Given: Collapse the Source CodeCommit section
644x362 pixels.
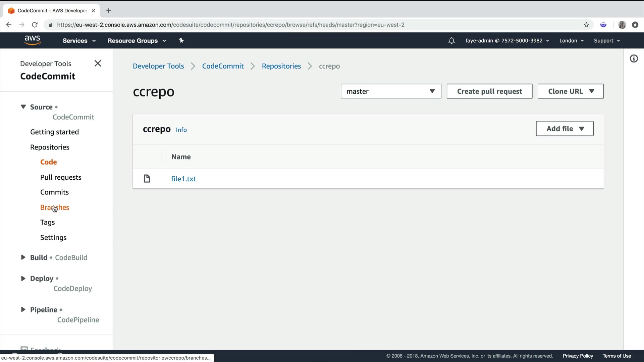Looking at the screenshot, I should (x=23, y=107).
